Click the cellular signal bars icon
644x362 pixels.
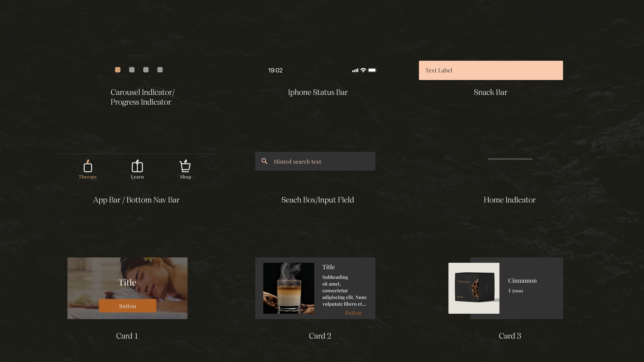pyautogui.click(x=355, y=70)
